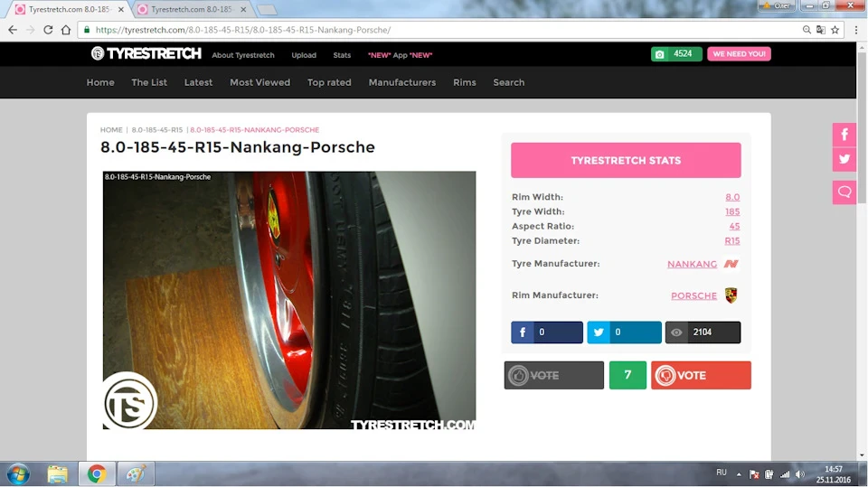Screen dimensions: 868x487
Task: Click the Tyrestretch logo in header
Action: (x=146, y=53)
